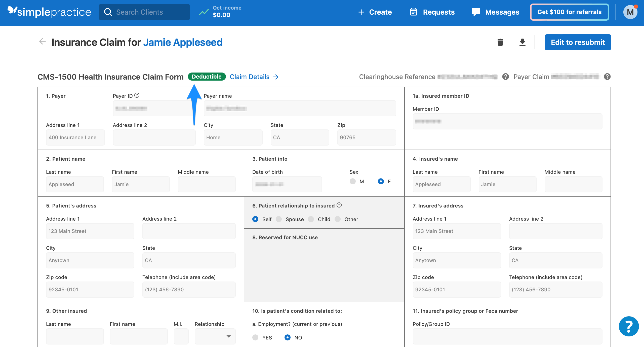Click the search magnifier icon
Viewport: 644px width, 347px height.
(x=108, y=12)
